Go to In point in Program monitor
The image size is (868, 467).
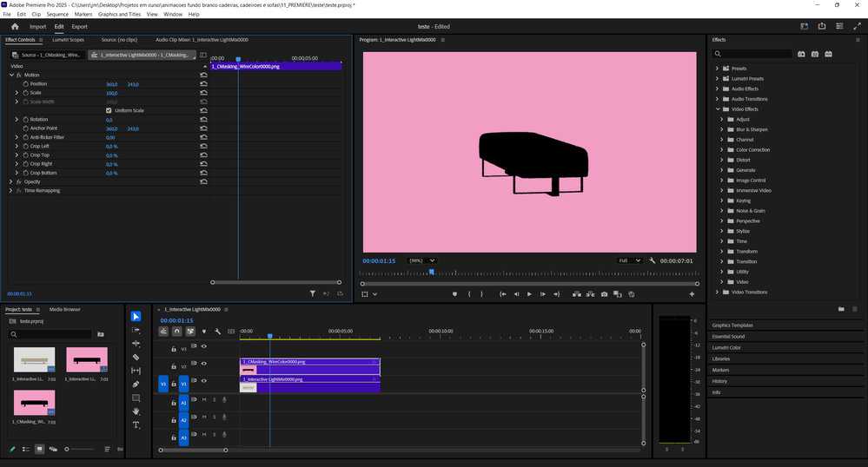503,294
